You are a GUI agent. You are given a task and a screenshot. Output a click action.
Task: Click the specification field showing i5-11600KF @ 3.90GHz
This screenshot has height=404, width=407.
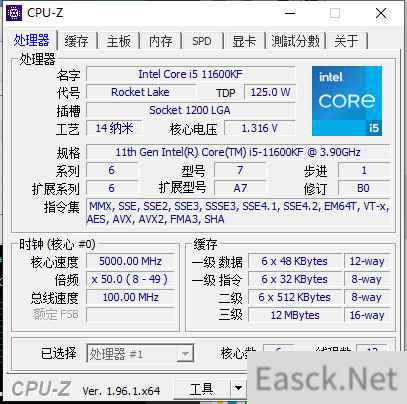[x=238, y=152]
